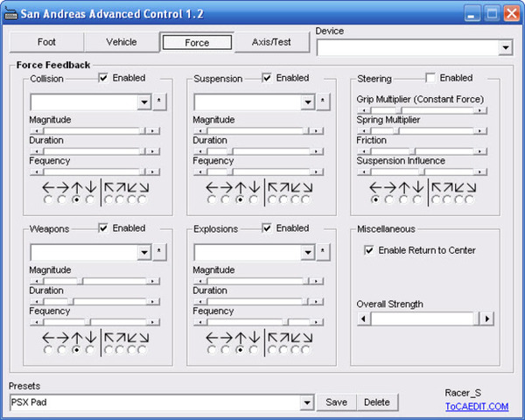Click the asterisk button in Suspension
Screen dimensions: 525x420
323,101
